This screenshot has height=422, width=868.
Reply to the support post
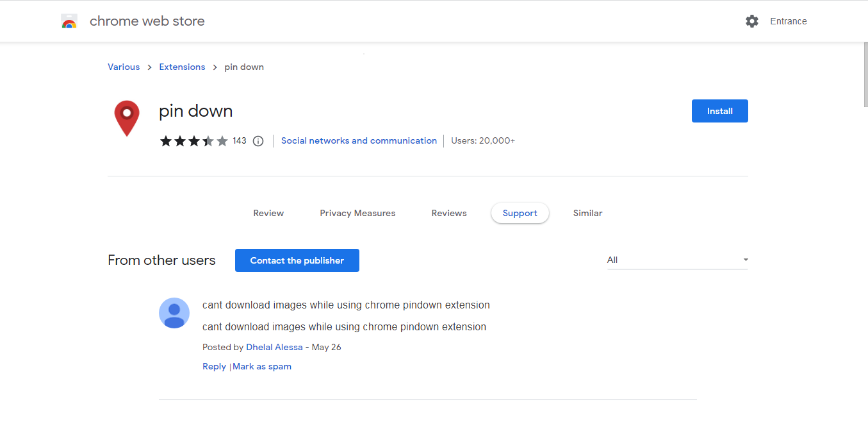click(214, 366)
